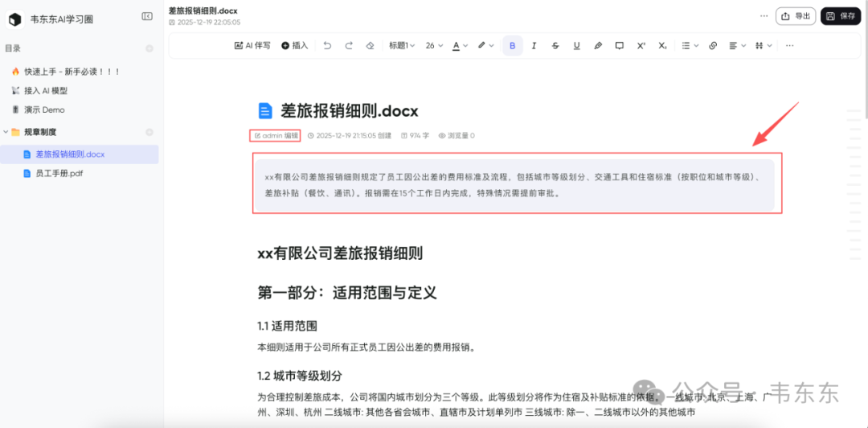Image resolution: width=868 pixels, height=428 pixels.
Task: Open 接入 AI 模型 page
Action: (x=39, y=91)
